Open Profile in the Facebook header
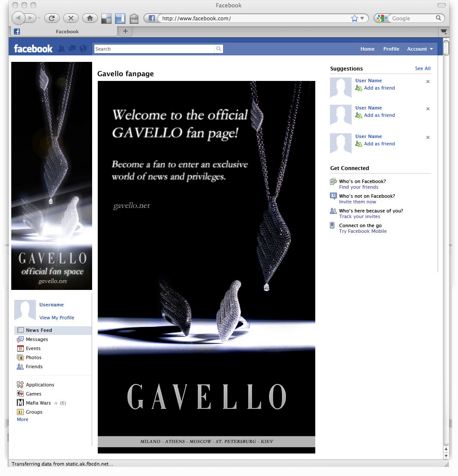 pos(391,49)
